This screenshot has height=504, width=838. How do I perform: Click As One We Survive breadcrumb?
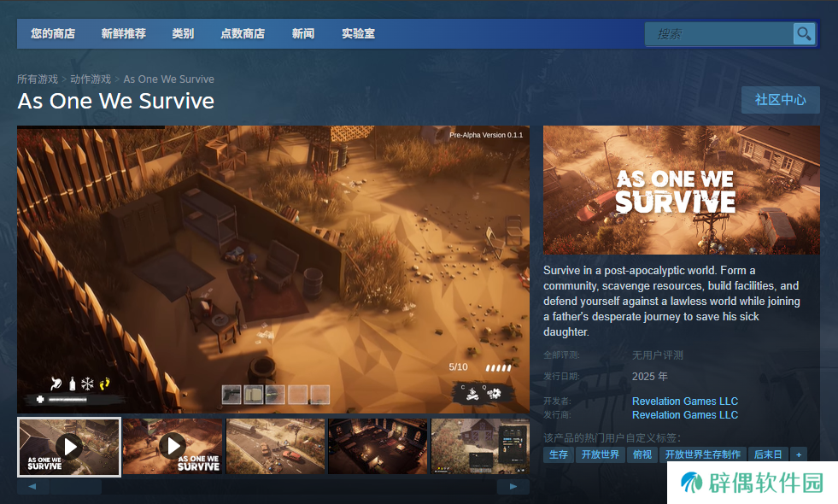click(x=169, y=79)
